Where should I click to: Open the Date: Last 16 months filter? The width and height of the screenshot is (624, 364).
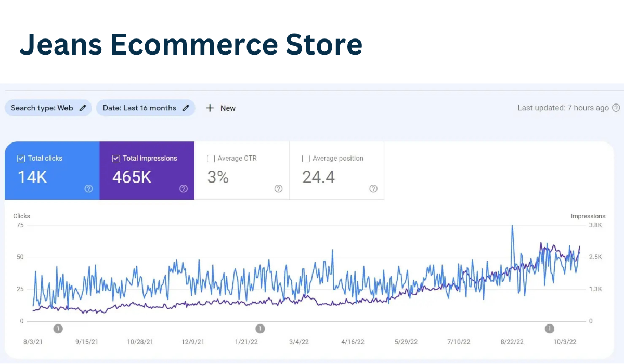[139, 108]
